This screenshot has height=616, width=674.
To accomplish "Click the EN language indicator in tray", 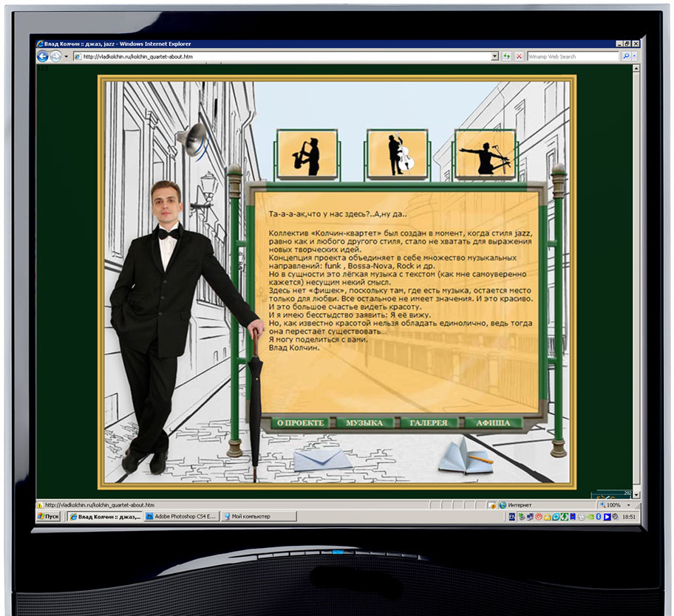I will 512,517.
